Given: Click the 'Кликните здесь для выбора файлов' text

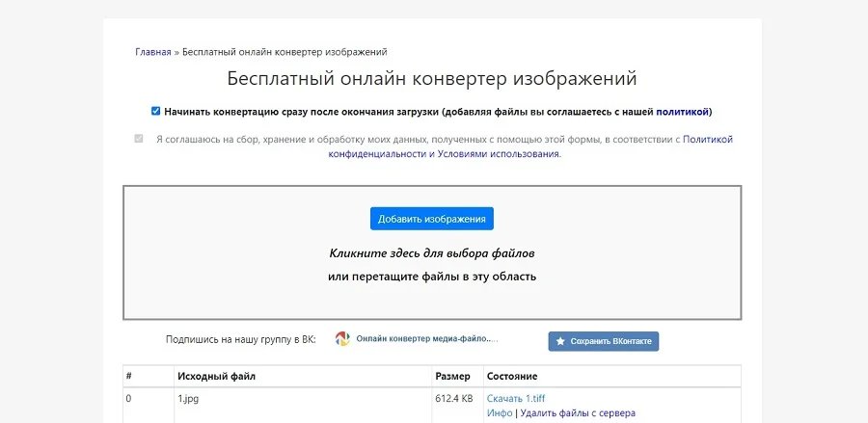Looking at the screenshot, I should [432, 253].
